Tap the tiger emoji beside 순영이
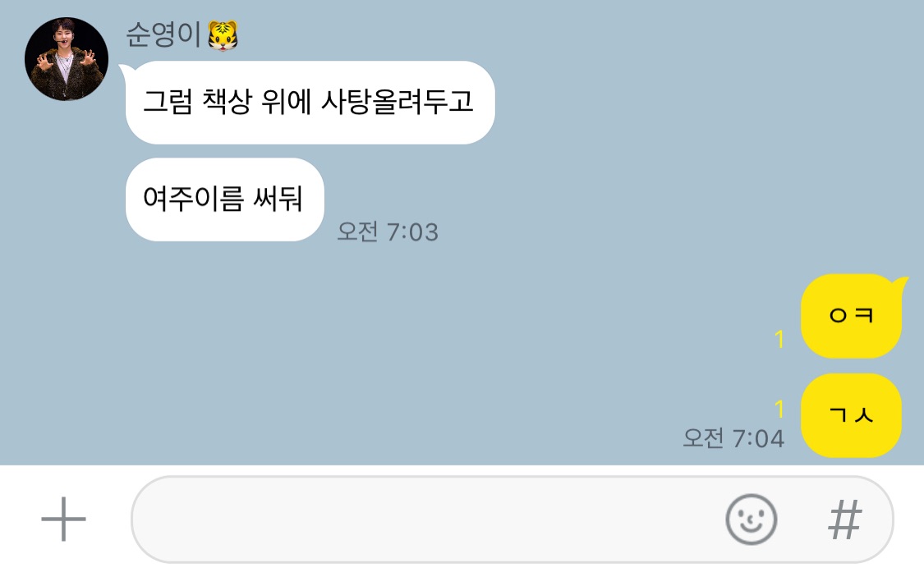This screenshot has width=924, height=586. point(223,35)
